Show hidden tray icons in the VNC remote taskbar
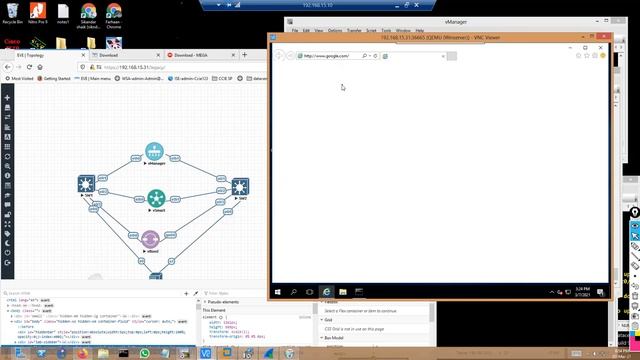This screenshot has height=360, width=640. click(x=552, y=292)
